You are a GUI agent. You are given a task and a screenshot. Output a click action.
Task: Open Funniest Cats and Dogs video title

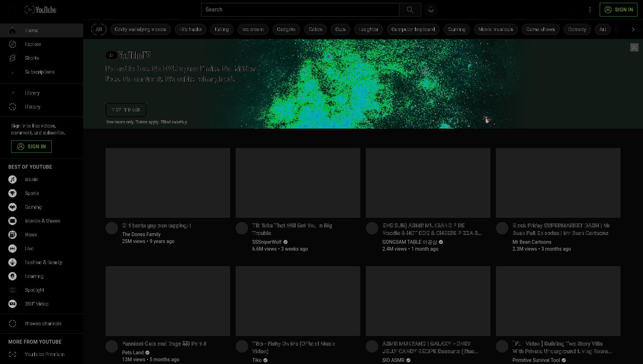tap(164, 344)
